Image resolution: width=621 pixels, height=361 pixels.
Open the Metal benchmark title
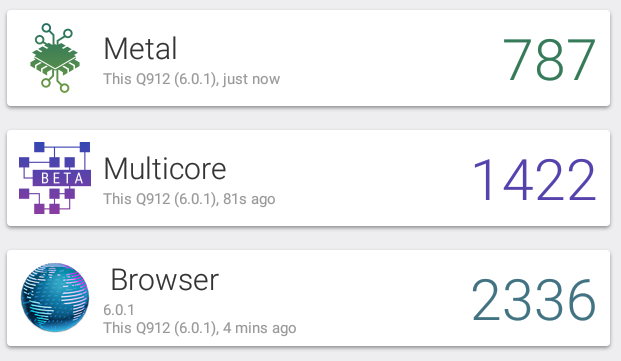click(x=140, y=49)
